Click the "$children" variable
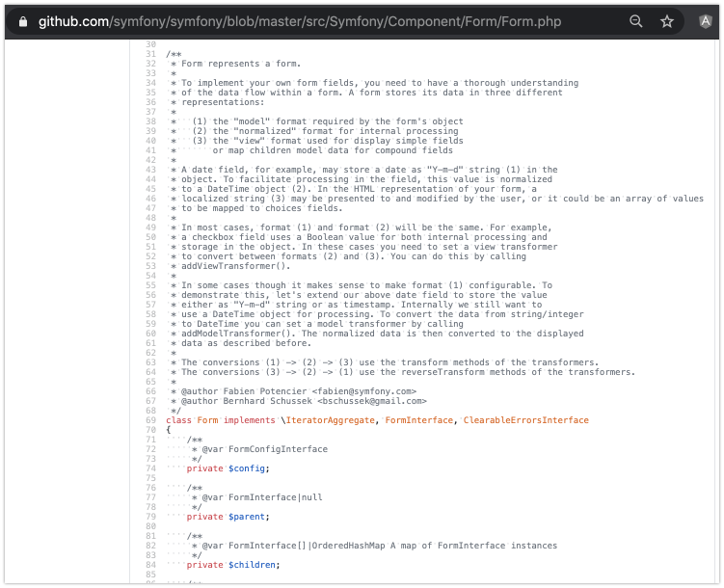The height and width of the screenshot is (588, 724). tap(253, 565)
